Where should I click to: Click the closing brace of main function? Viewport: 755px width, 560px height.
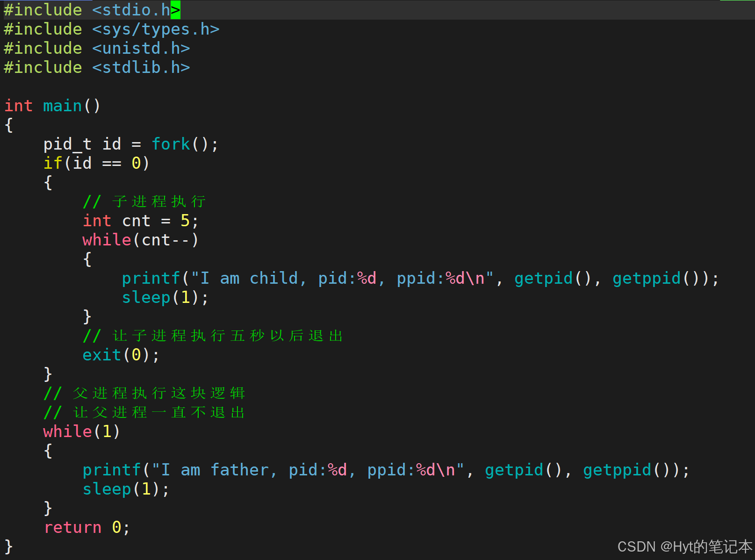click(x=8, y=546)
